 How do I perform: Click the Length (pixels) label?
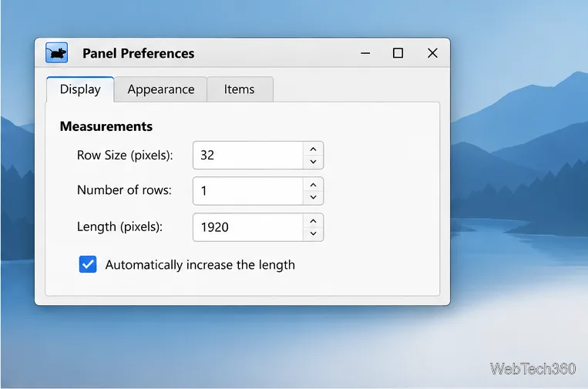point(119,226)
